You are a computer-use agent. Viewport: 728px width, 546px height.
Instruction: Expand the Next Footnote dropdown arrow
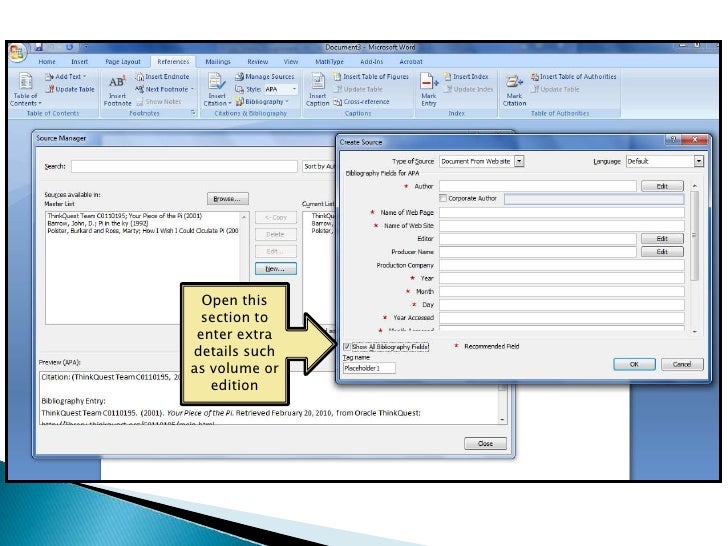[192, 89]
